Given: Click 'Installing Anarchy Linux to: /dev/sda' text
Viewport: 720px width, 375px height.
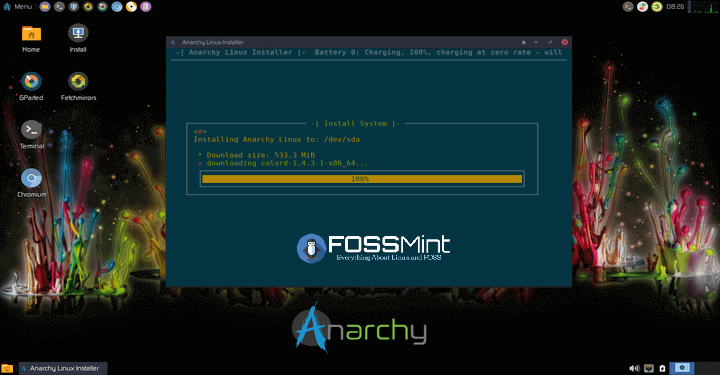Looking at the screenshot, I should point(276,139).
